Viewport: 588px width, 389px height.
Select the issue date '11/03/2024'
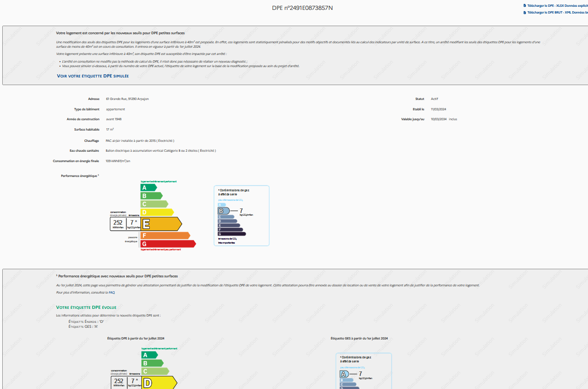(x=439, y=109)
